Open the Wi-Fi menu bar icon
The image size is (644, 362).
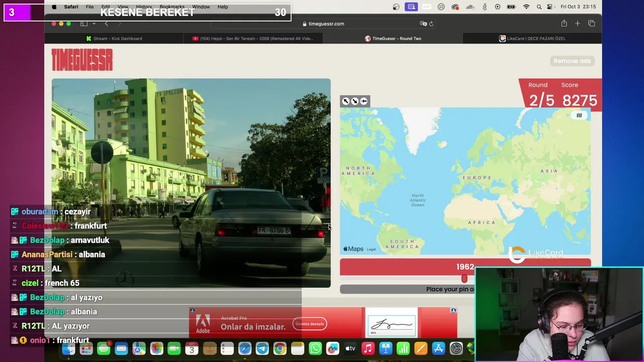pyautogui.click(x=526, y=7)
